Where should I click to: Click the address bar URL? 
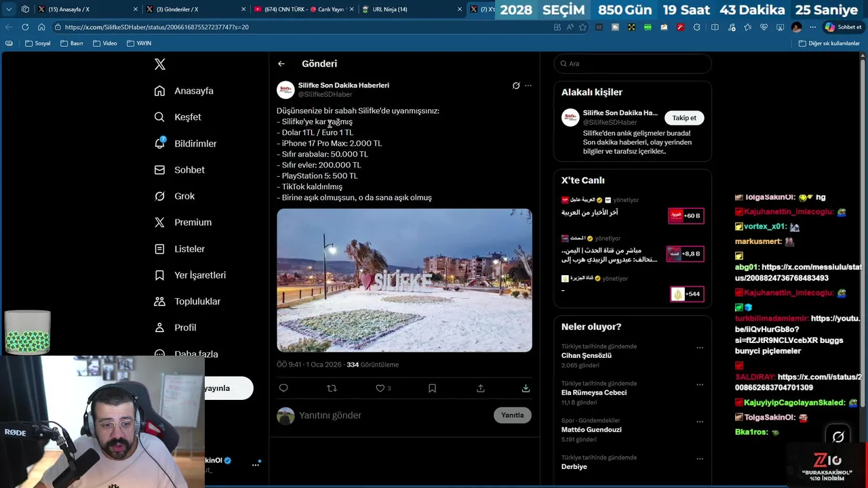click(157, 27)
